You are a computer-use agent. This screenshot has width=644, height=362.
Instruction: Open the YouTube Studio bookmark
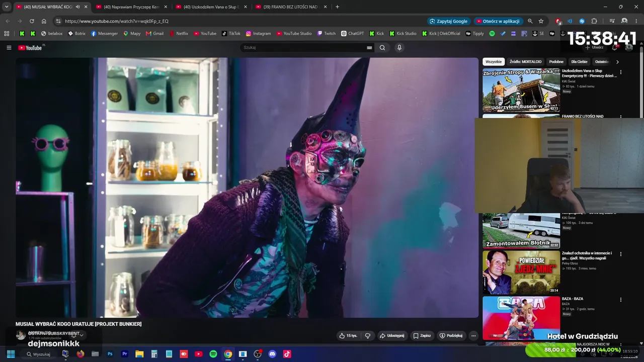(294, 34)
